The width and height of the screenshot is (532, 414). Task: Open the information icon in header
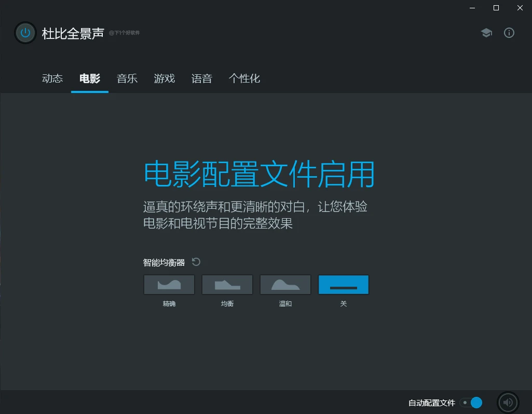click(509, 33)
